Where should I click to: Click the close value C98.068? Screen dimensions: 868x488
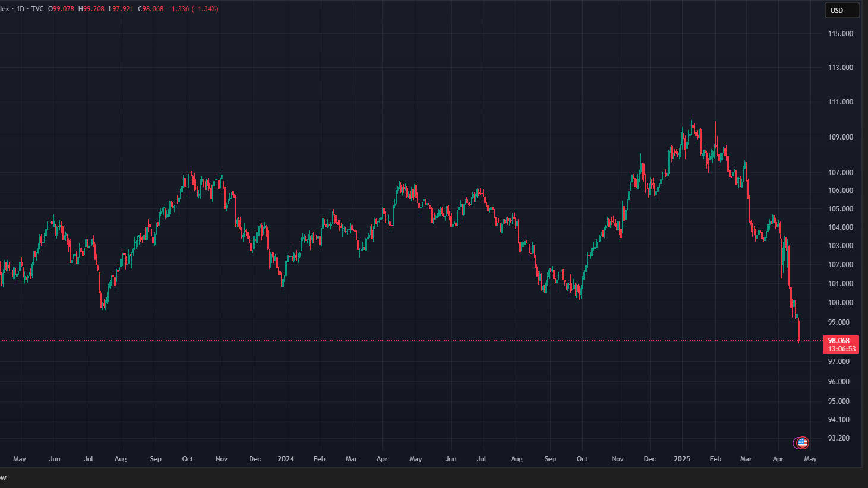[x=151, y=9]
